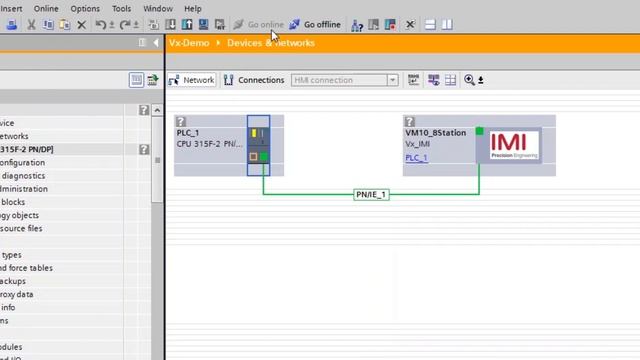Click the greyed Go online button
640x360 pixels.
pos(258,24)
